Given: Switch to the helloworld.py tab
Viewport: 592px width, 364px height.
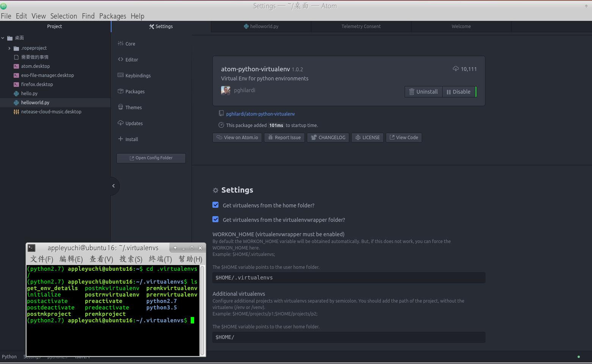Looking at the screenshot, I should [261, 27].
